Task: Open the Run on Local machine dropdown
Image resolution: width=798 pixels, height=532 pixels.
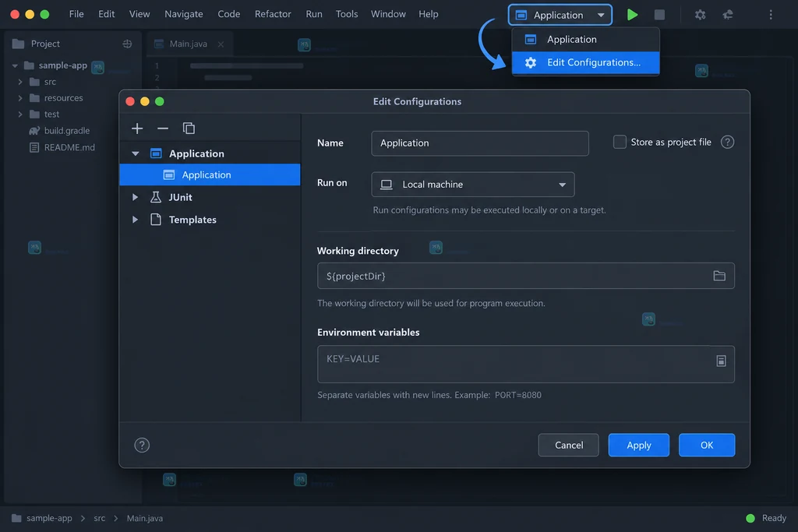Action: pyautogui.click(x=473, y=184)
